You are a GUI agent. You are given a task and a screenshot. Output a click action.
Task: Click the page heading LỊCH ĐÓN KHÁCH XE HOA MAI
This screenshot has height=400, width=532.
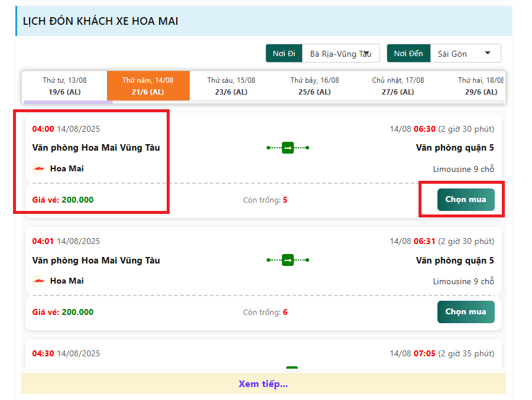point(100,21)
